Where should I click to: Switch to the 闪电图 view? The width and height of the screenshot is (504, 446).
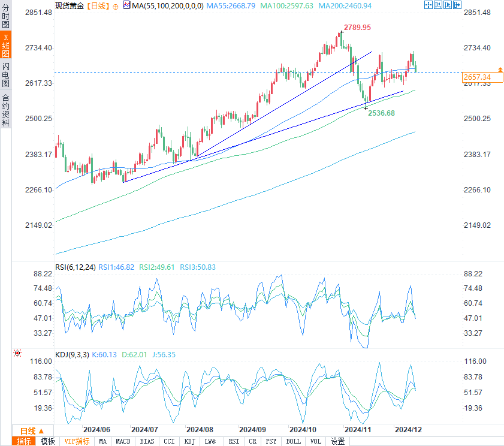tap(5, 74)
